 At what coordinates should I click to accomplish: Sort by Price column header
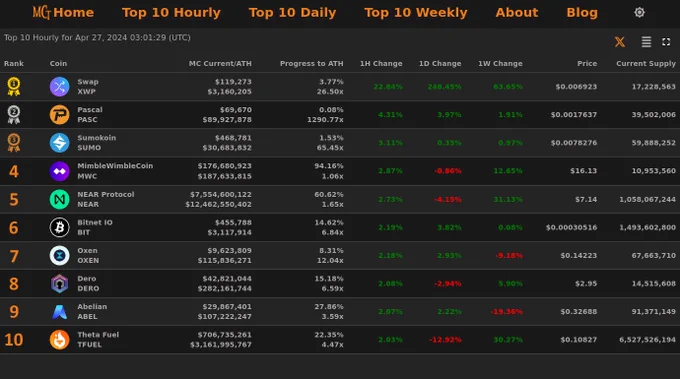587,63
